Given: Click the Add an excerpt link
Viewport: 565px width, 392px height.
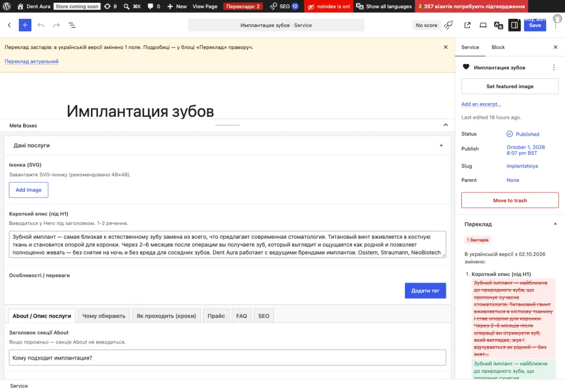Looking at the screenshot, I should [x=481, y=104].
